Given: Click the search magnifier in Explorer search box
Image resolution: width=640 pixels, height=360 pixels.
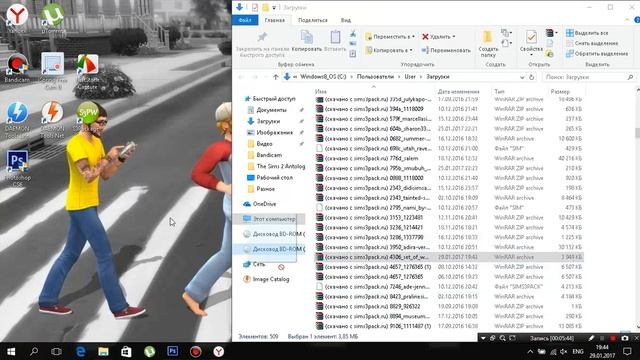Looking at the screenshot, I should pos(630,77).
